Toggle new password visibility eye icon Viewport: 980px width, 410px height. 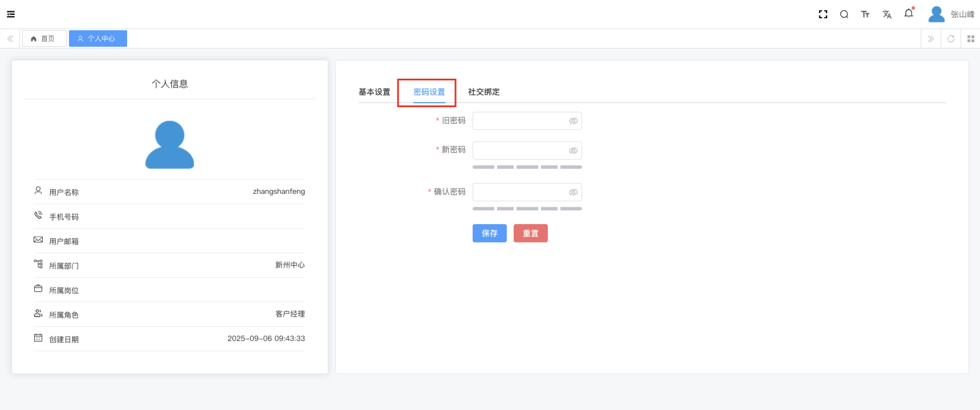point(573,151)
